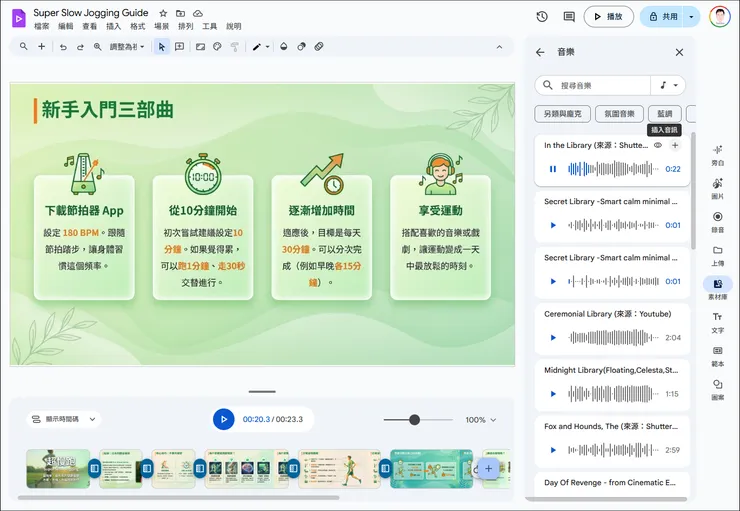
Task: Open the 旁白 voiceover sidebar tool
Action: click(x=717, y=155)
